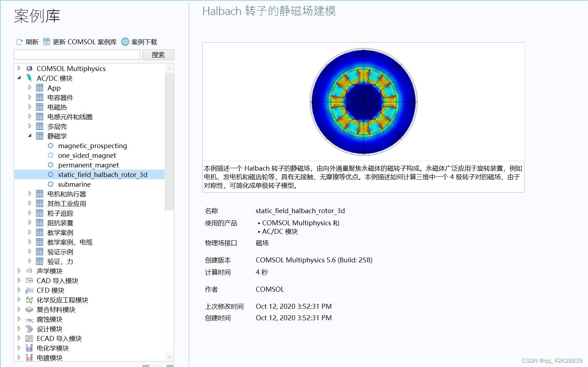Viewport: 588px width, 367px height.
Task: Click the App folder icon
Action: point(40,88)
